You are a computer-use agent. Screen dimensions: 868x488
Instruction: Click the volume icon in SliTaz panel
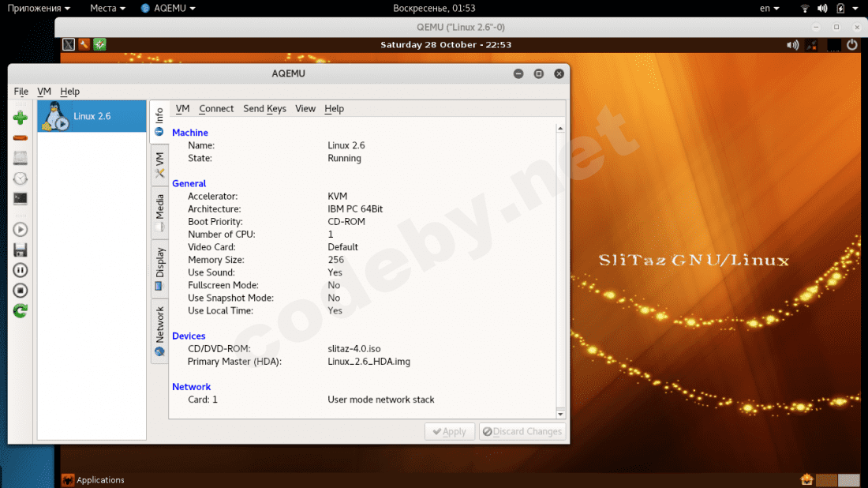coord(793,45)
